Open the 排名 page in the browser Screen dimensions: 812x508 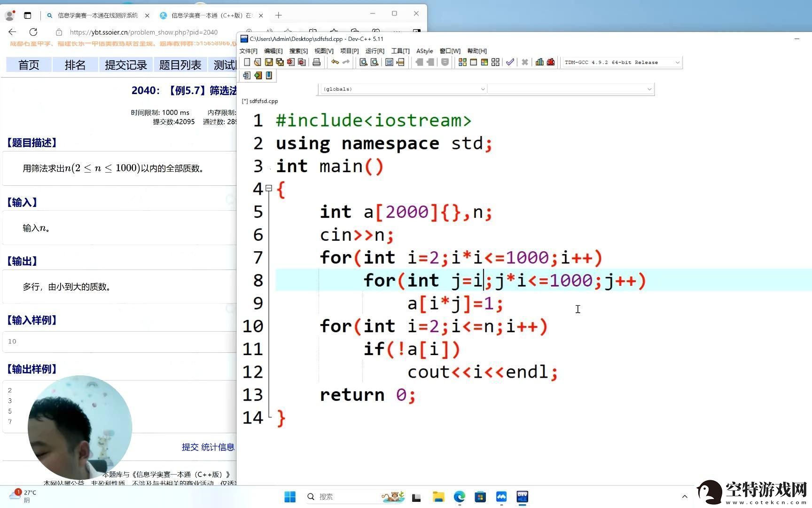75,65
